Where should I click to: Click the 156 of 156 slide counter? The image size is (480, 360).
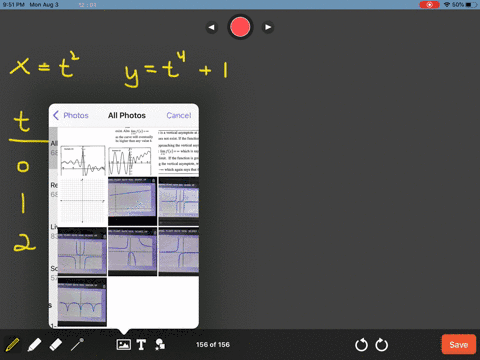coord(213,345)
